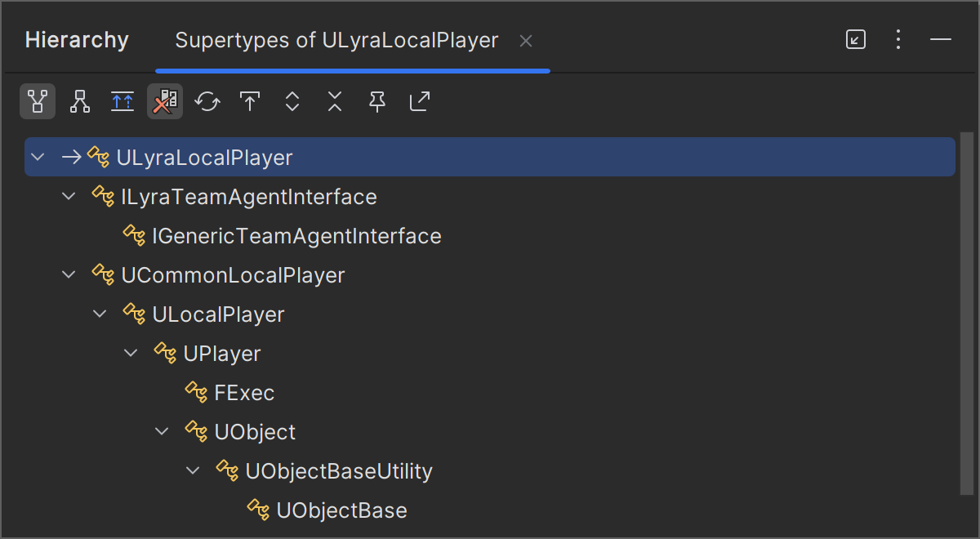Collapse all nodes in the hierarchy
Screen dimensions: 980x539
pyautogui.click(x=334, y=101)
